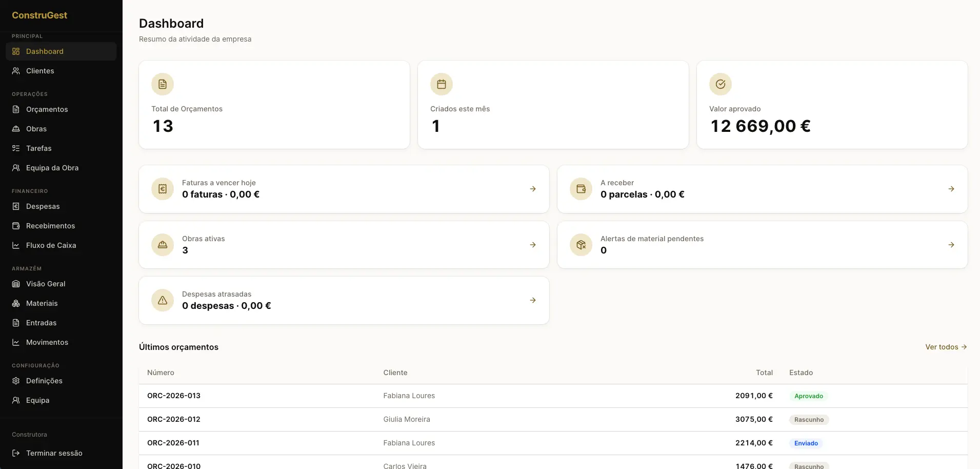
Task: Click the Orçamentos document icon in sidebar
Action: 16,109
